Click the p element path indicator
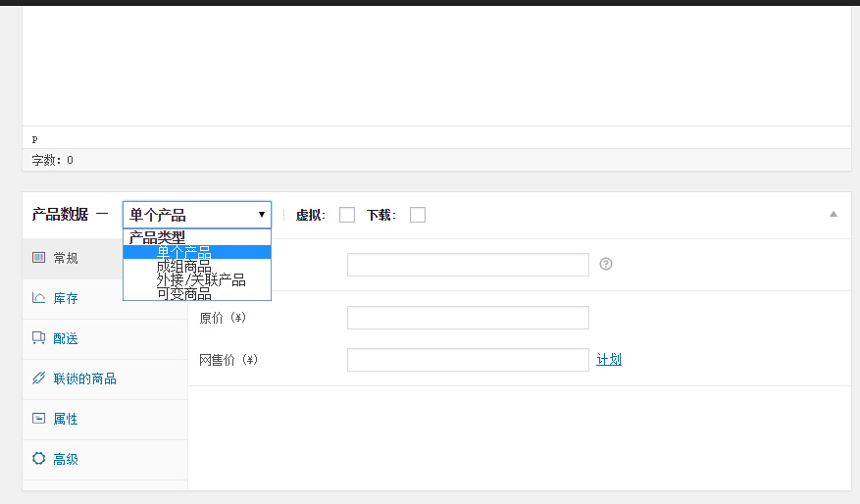 34,139
